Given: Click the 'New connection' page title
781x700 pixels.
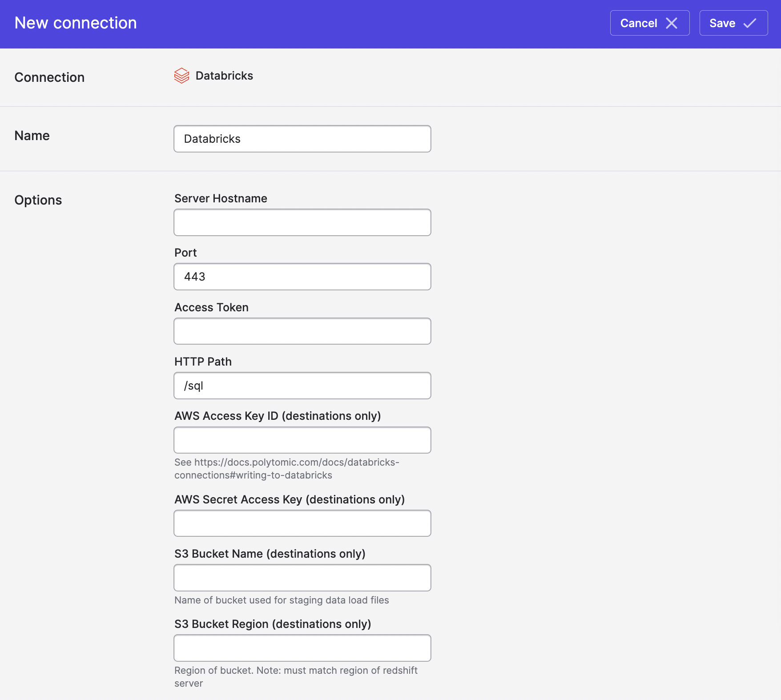Looking at the screenshot, I should click(x=76, y=23).
